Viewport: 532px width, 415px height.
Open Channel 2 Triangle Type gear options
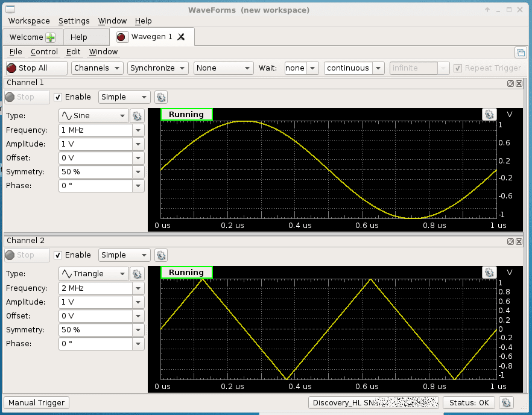tap(136, 274)
